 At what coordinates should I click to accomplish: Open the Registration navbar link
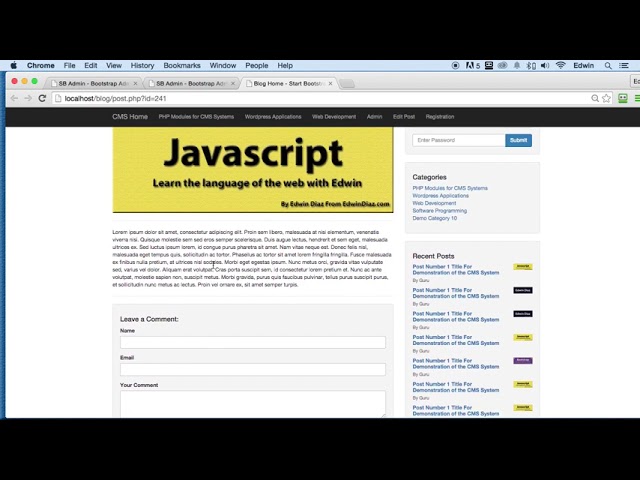pos(440,117)
